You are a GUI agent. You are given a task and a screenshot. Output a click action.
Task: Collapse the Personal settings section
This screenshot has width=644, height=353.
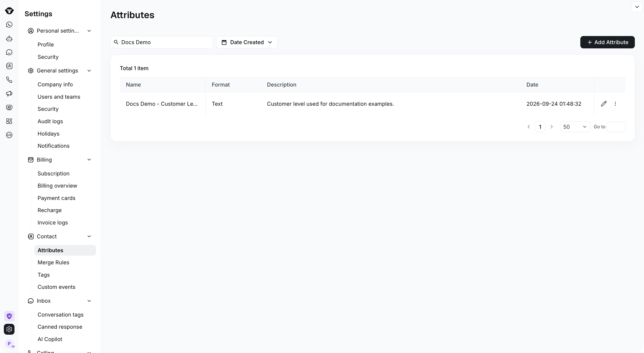click(89, 31)
